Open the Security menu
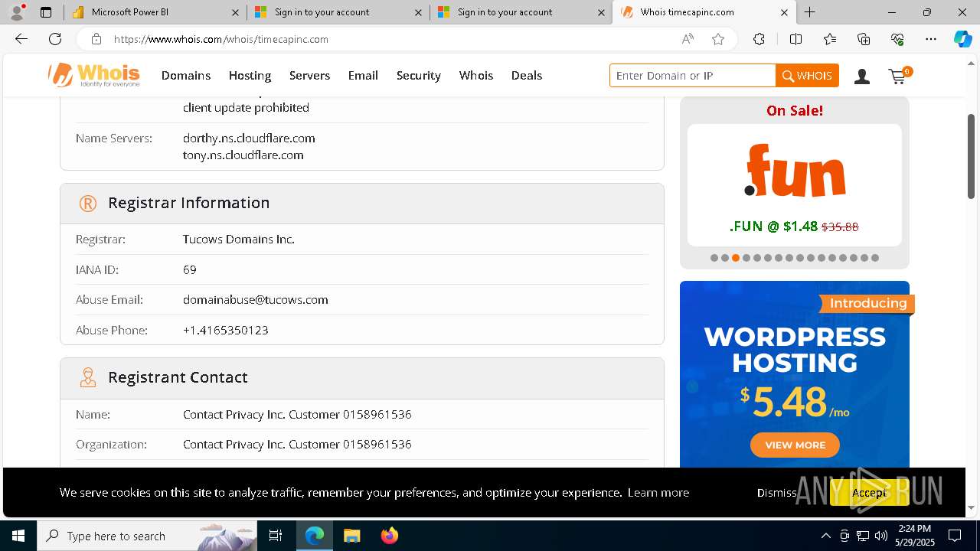Viewport: 980px width, 551px height. 418,75
